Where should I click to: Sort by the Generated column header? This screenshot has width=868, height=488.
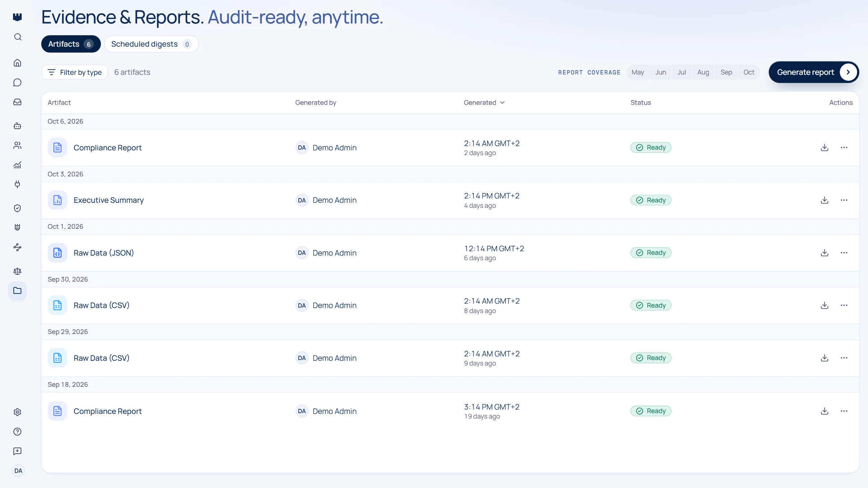[x=484, y=103]
